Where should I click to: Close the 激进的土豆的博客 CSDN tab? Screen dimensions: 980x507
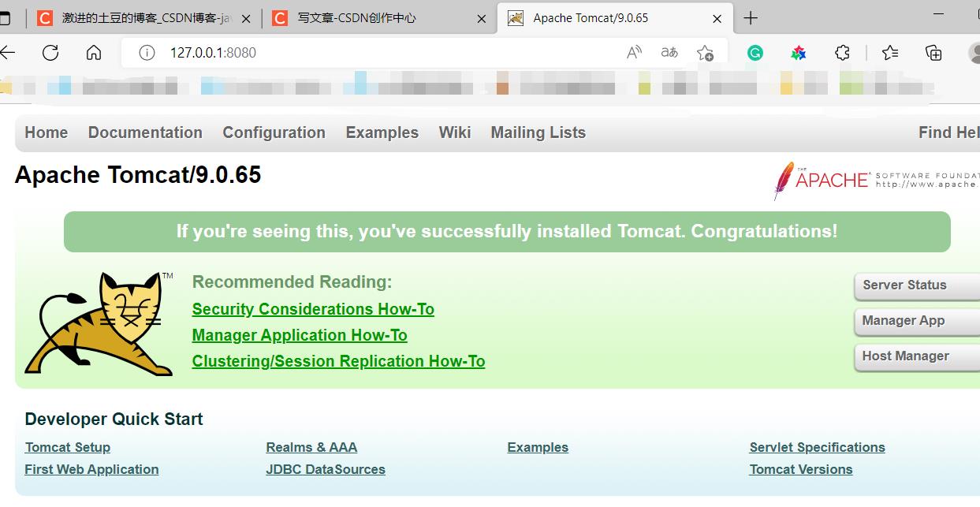247,18
